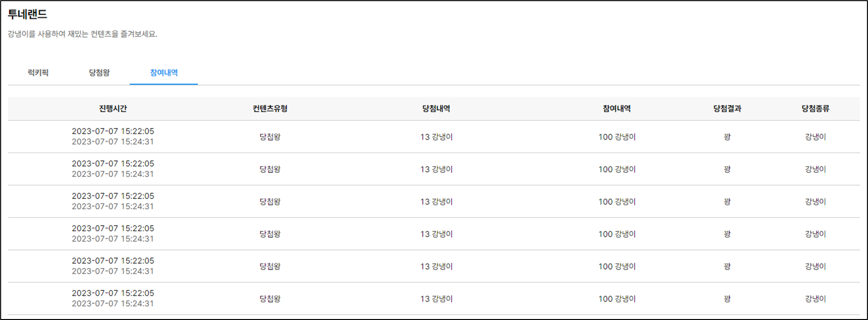
Task: Click the 진행시간 column header
Action: [x=113, y=109]
